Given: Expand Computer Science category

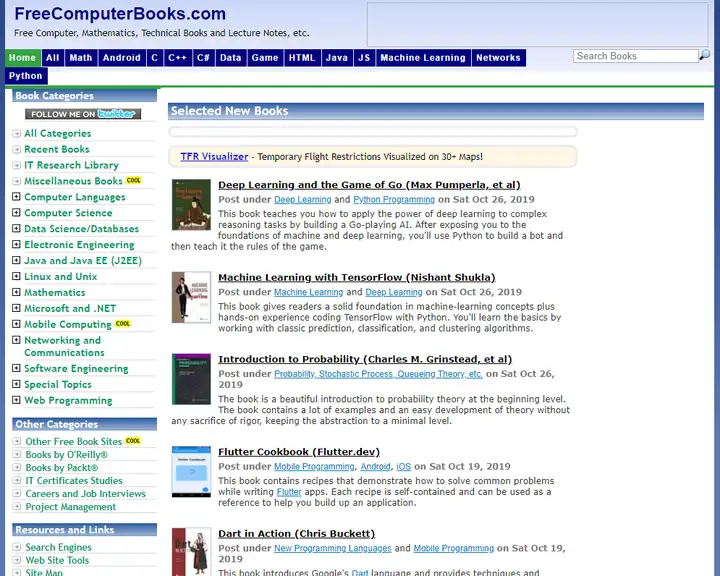Looking at the screenshot, I should [16, 213].
